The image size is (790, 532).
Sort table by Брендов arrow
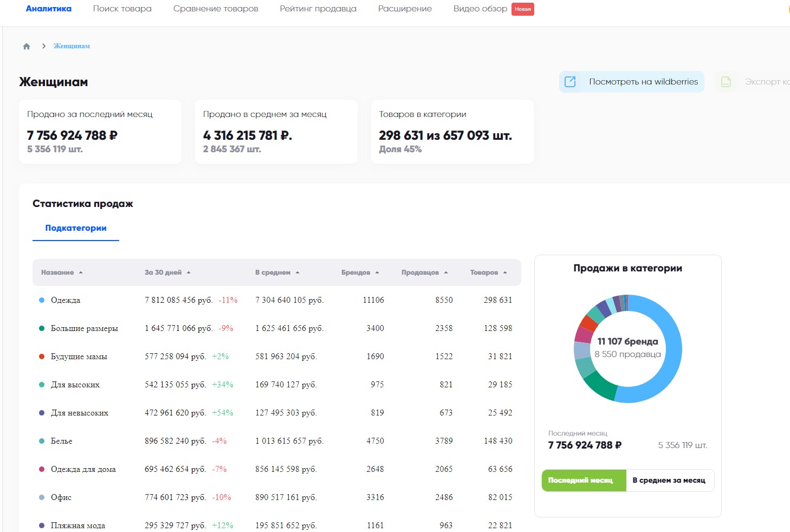pos(377,273)
